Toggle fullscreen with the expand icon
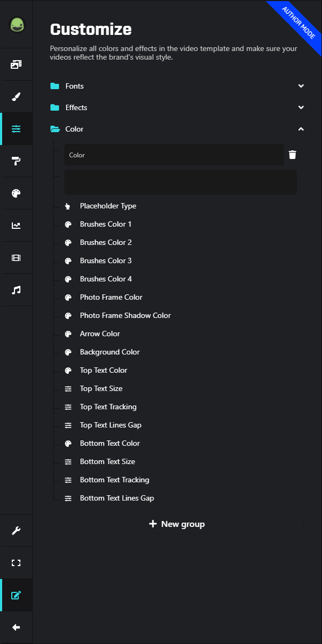322x644 pixels. pos(16,563)
